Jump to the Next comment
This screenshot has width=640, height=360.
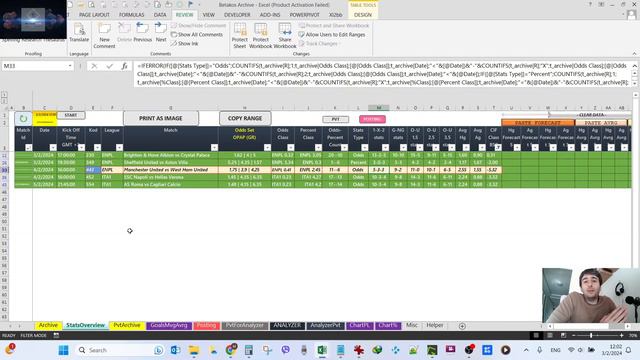[161, 33]
